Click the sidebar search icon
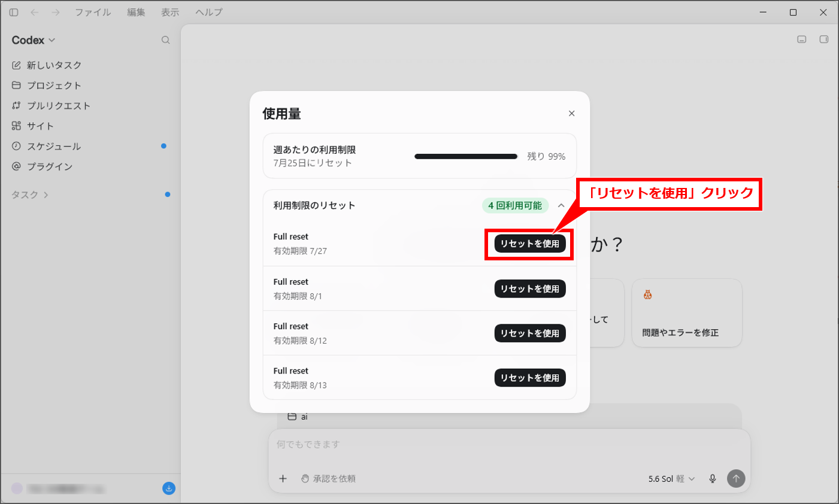Image resolution: width=839 pixels, height=504 pixels. tap(166, 40)
